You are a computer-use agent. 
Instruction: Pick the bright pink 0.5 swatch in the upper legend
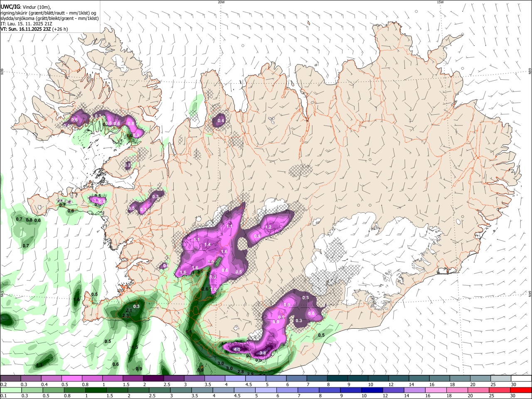(71, 379)
